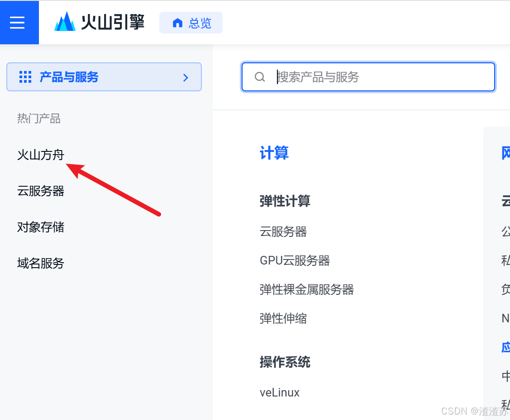The image size is (510, 420).
Task: Click the grid icon beside 产品与服务
Action: coord(25,77)
